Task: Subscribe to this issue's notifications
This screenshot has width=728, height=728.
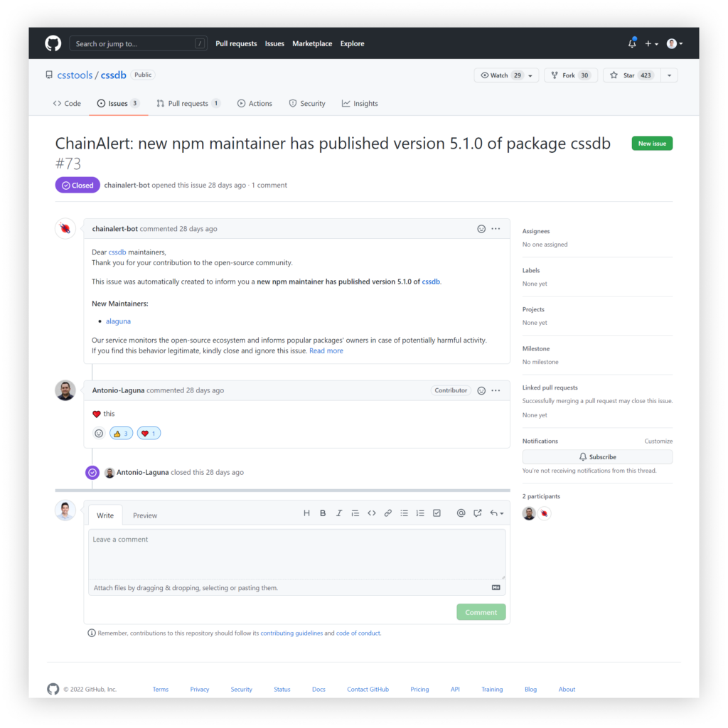Action: point(597,457)
